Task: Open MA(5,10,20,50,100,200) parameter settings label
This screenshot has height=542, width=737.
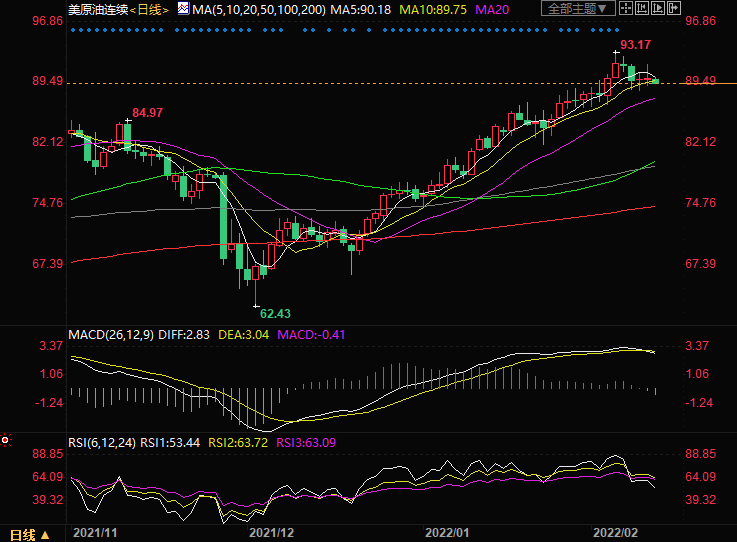Action: pyautogui.click(x=258, y=9)
